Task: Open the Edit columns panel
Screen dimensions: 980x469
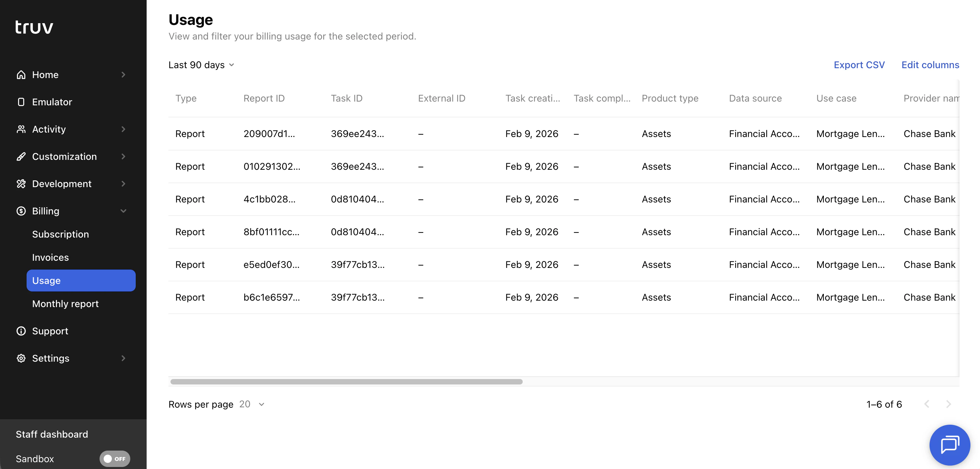Action: pyautogui.click(x=930, y=65)
